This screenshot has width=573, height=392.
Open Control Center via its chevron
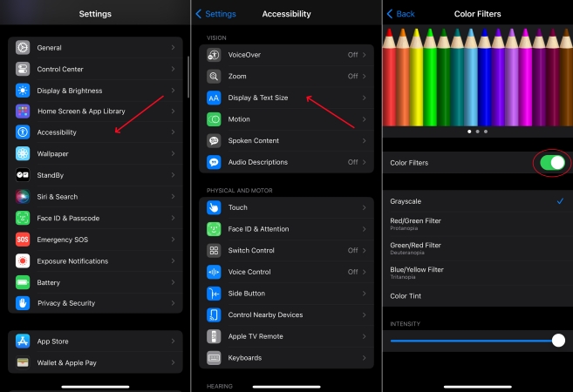(174, 69)
